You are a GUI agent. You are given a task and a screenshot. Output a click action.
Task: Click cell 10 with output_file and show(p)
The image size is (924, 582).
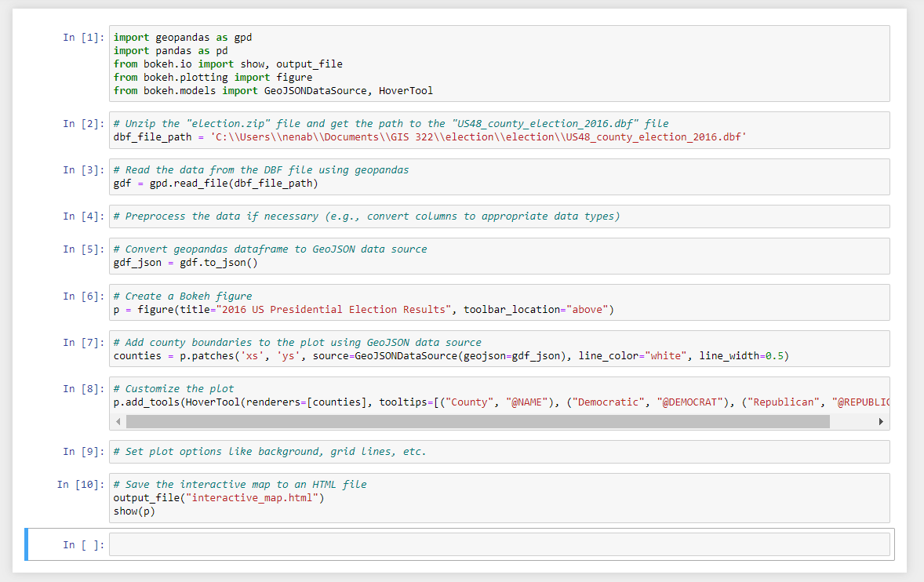coord(499,498)
